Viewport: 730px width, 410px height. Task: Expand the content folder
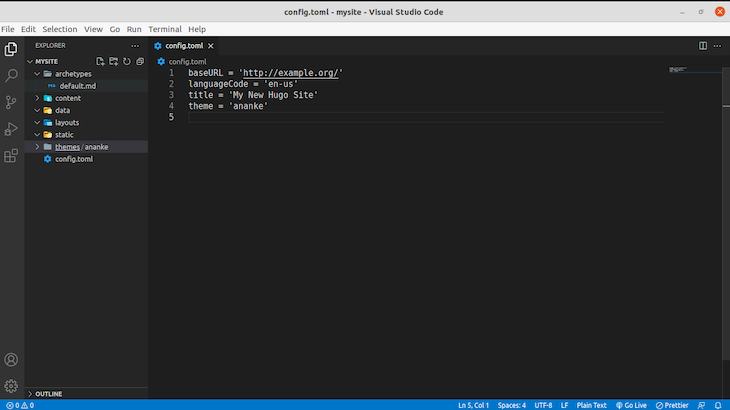(37, 98)
